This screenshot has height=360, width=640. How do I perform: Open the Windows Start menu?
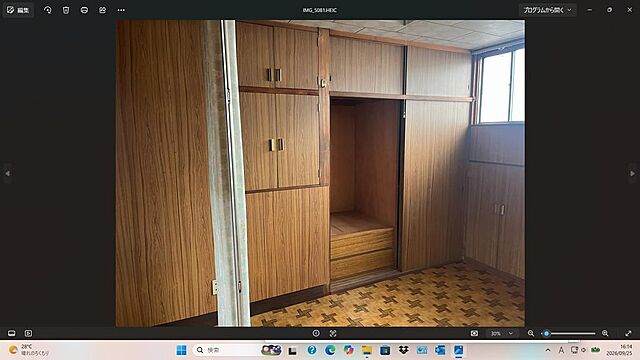[181, 350]
